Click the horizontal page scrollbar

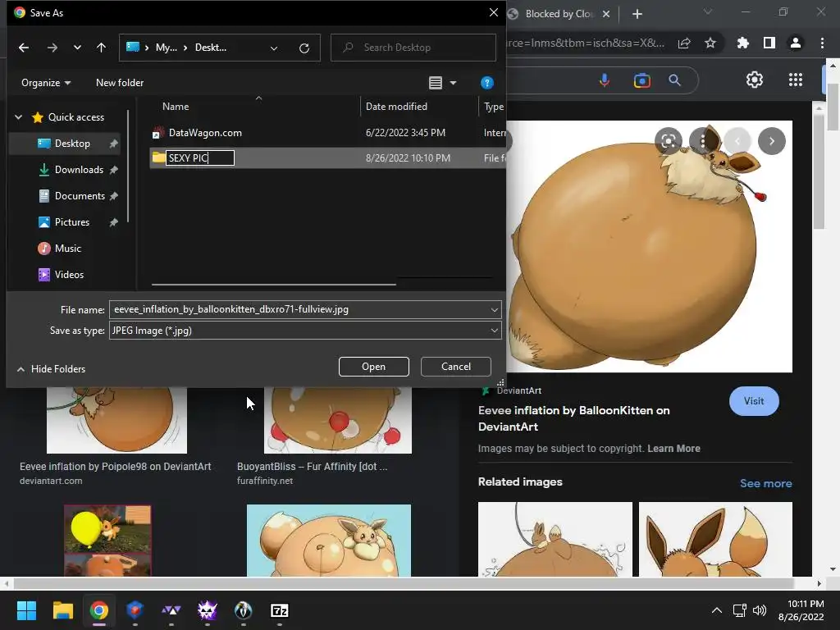point(404,583)
